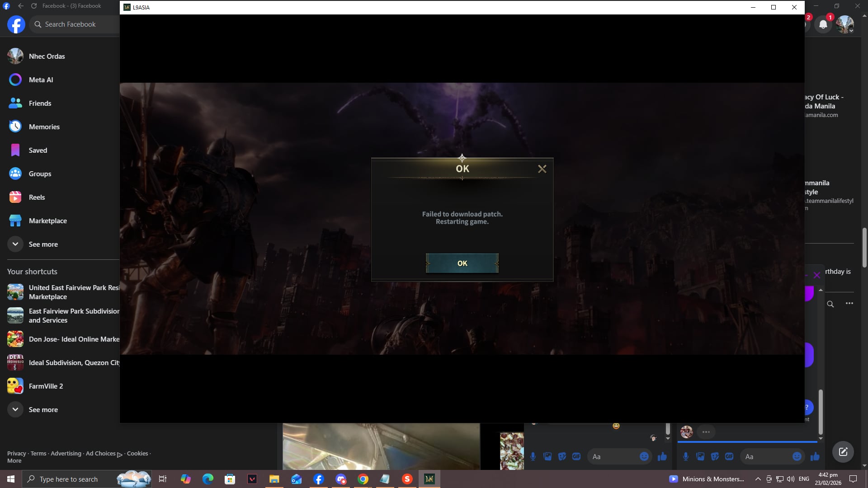The image size is (868, 488).
Task: Open GIF picker in right chat window
Action: coord(729,457)
